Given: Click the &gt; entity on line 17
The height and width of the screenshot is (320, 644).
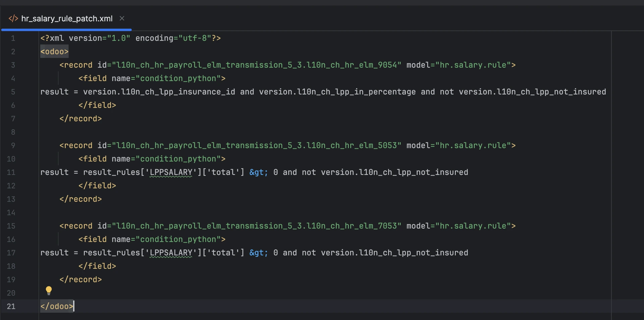Looking at the screenshot, I should pyautogui.click(x=259, y=253).
